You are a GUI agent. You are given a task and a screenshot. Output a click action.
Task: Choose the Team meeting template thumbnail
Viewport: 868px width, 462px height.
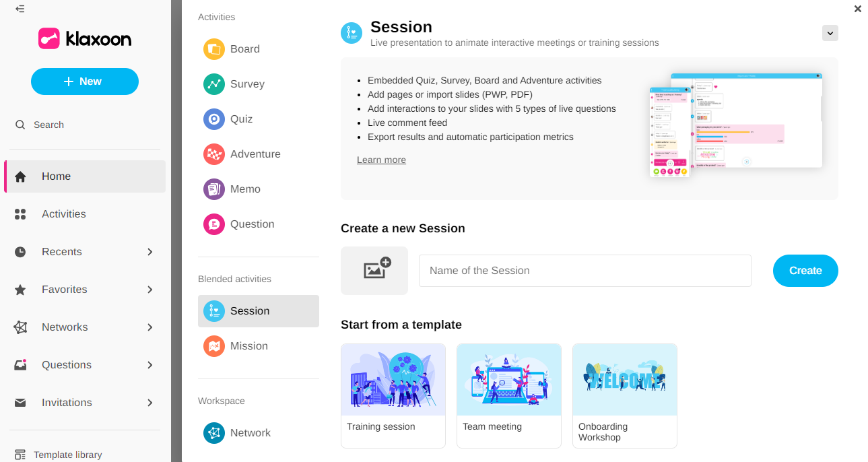(508, 380)
